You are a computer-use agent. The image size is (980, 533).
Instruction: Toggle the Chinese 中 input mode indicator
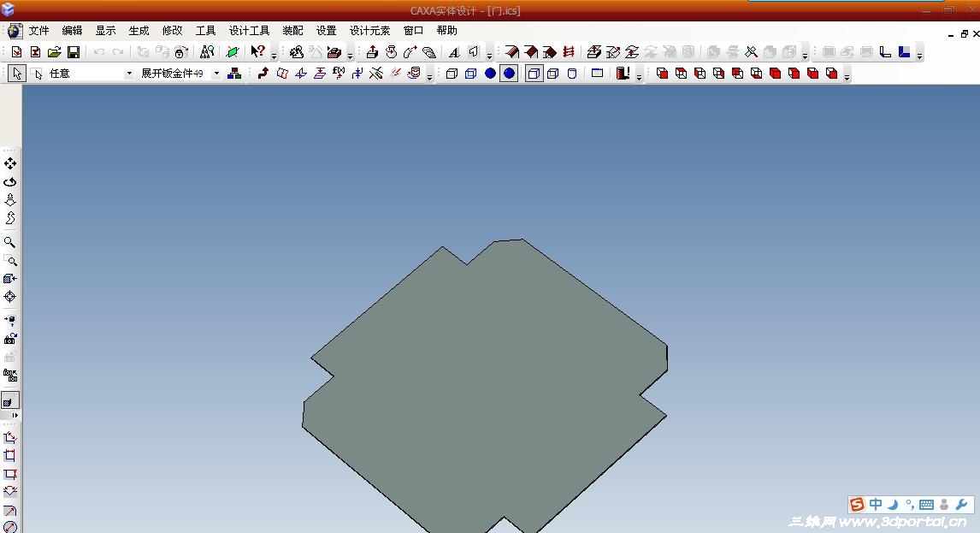coord(876,504)
